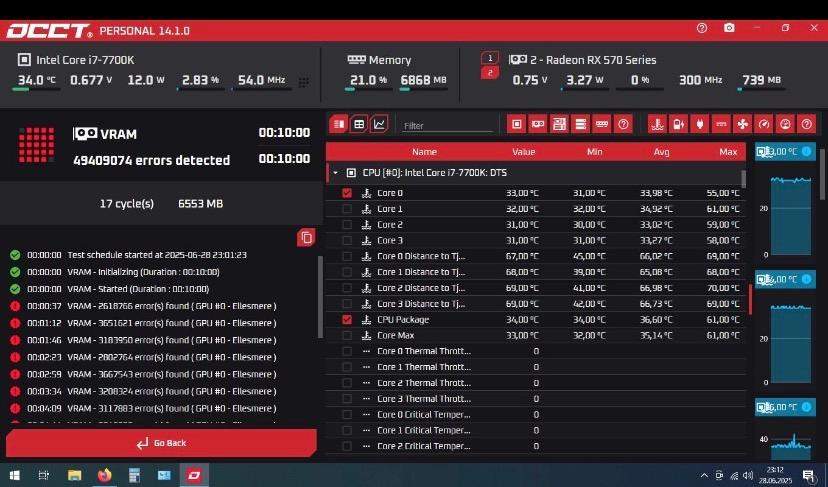This screenshot has height=487, width=828.
Task: Uncheck the CPU Package checkbox
Action: 346,320
